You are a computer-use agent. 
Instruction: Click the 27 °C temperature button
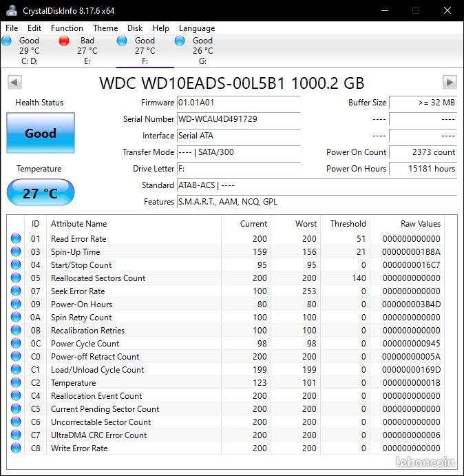click(x=41, y=192)
